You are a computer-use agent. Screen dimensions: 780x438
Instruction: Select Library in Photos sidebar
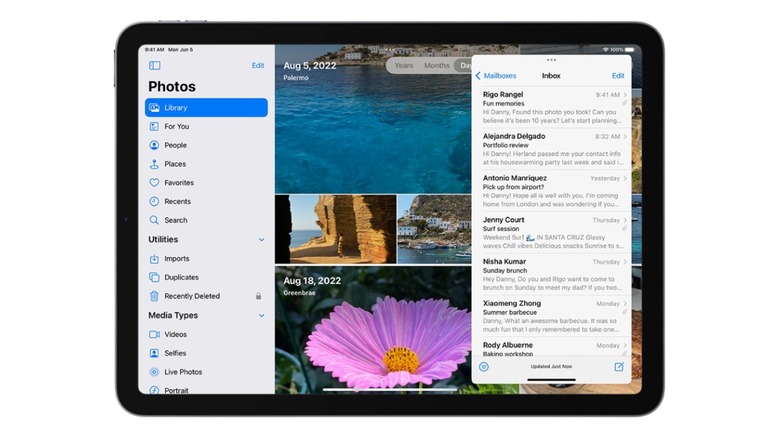(x=206, y=108)
